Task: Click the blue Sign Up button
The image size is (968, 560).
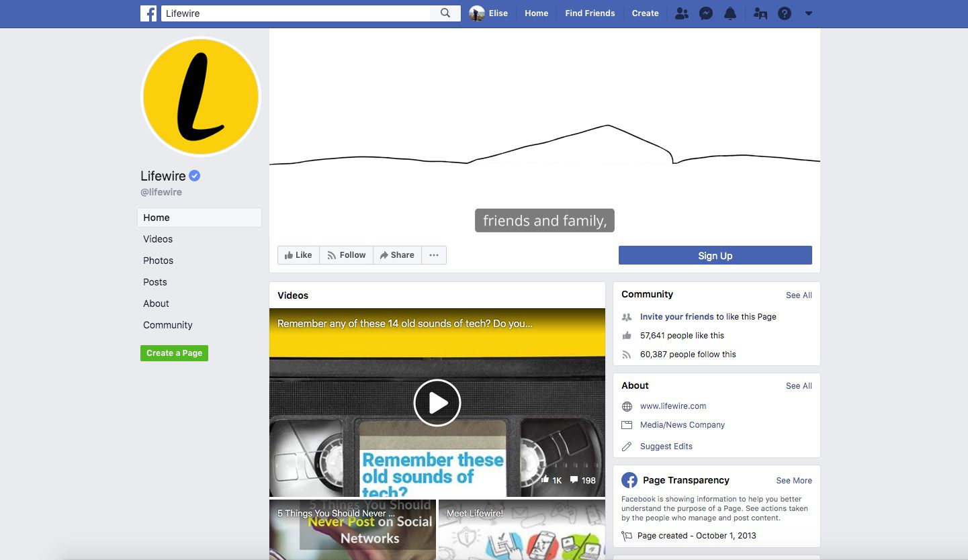Action: tap(715, 255)
